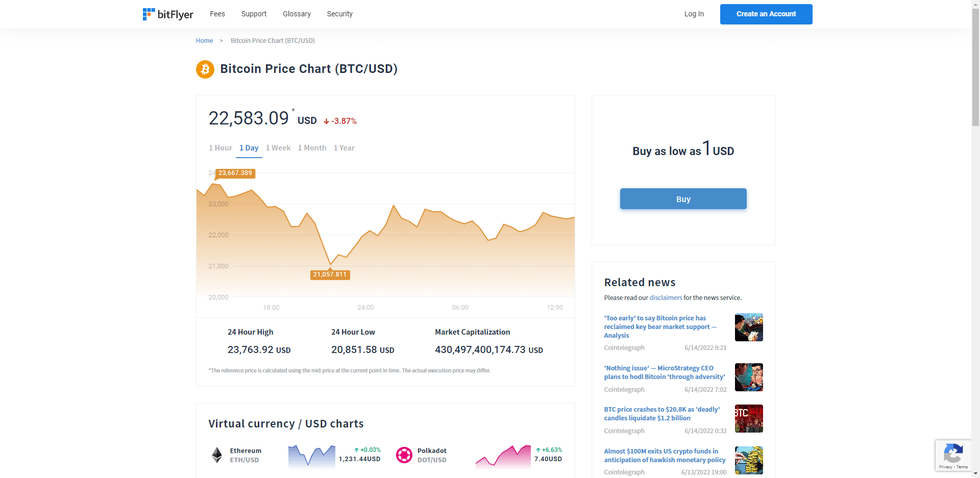Image resolution: width=980 pixels, height=478 pixels.
Task: Navigate to the Glossary
Action: [297, 14]
